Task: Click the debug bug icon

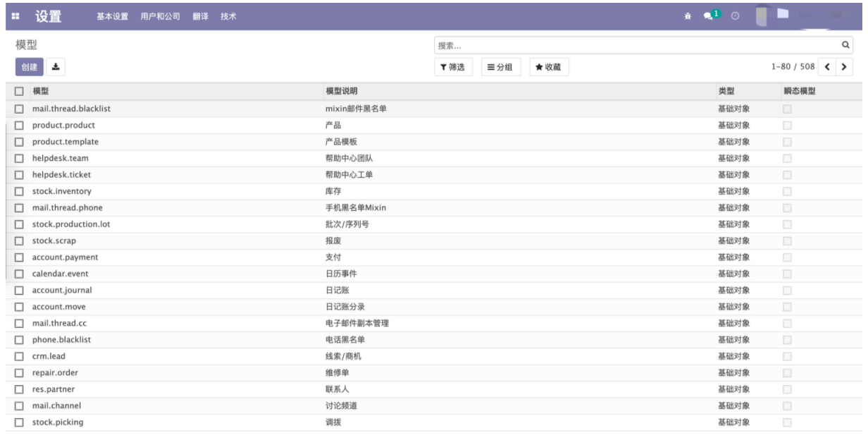Action: pos(688,16)
